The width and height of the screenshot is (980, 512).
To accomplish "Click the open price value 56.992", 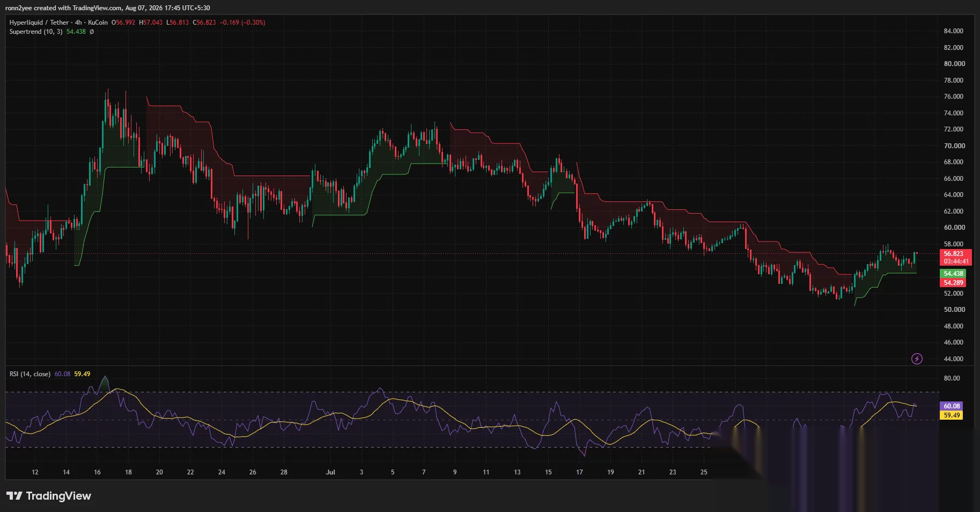I will coord(126,23).
